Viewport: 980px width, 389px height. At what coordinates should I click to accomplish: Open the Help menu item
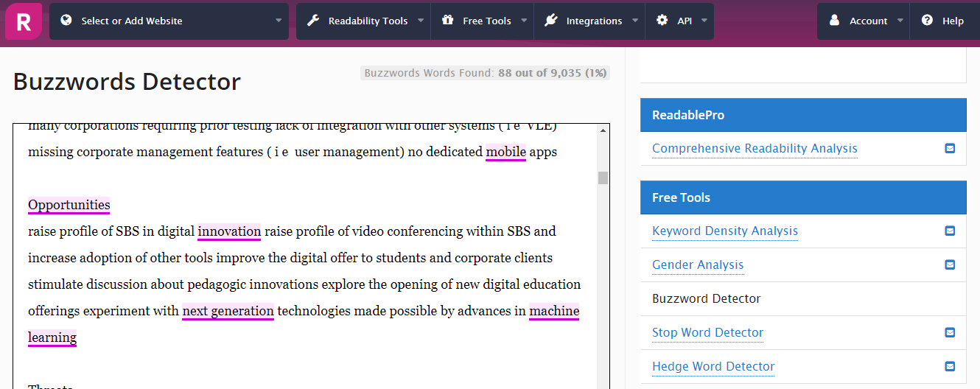click(x=945, y=21)
